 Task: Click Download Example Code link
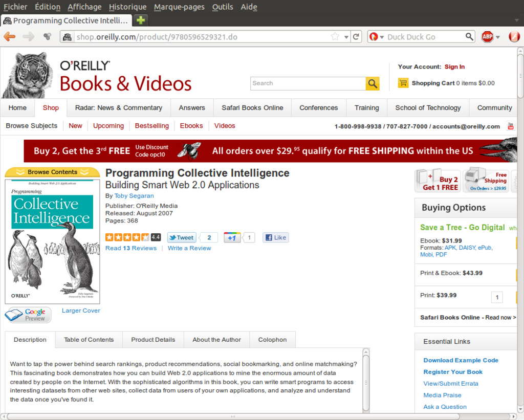[461, 360]
